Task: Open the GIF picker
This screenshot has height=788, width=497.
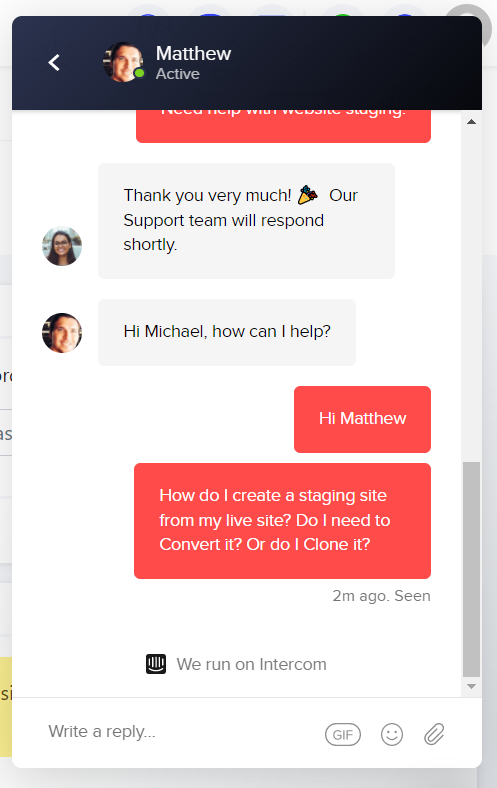Action: [x=343, y=735]
